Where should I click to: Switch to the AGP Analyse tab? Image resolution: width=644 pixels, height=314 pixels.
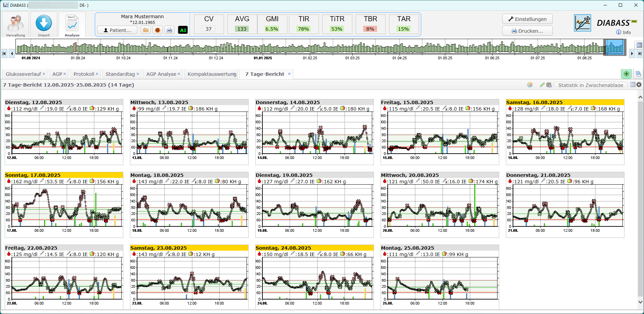(x=161, y=74)
